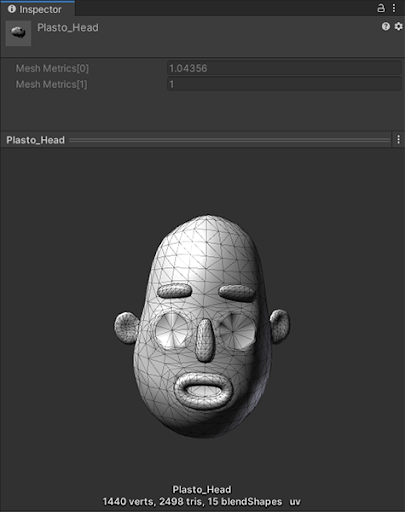The width and height of the screenshot is (405, 512).
Task: Open the component settings gear
Action: (398, 26)
